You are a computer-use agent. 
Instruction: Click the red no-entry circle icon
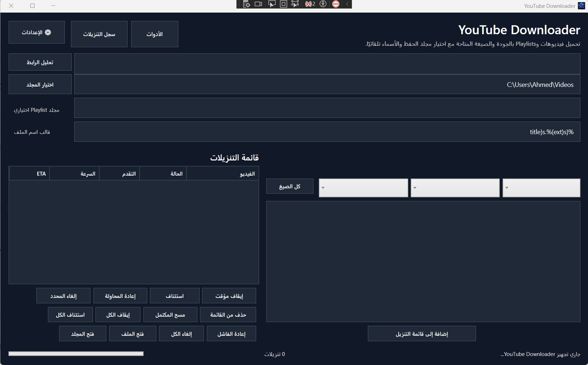tap(336, 4)
